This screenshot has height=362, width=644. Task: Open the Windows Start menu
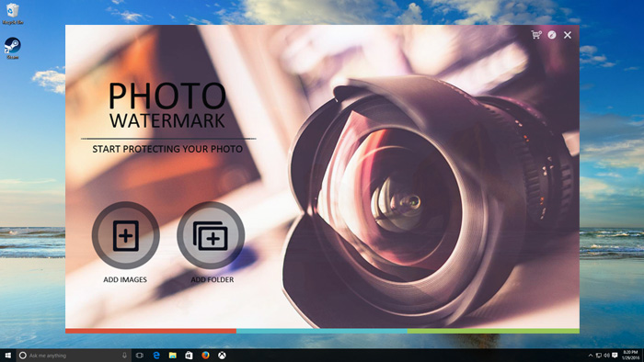pos(7,356)
